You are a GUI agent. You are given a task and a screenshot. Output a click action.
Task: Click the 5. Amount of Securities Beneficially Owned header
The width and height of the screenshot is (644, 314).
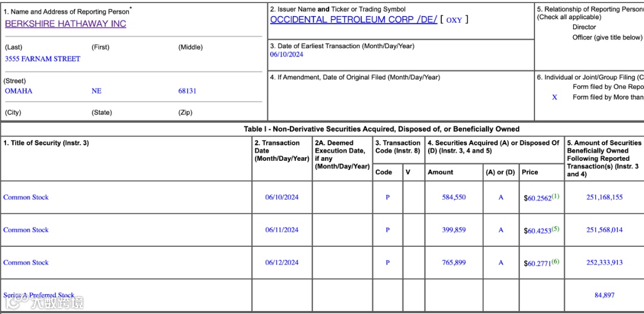coord(604,158)
